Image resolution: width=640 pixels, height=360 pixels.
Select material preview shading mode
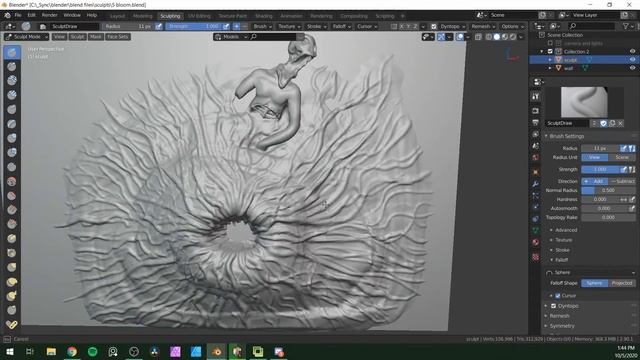(505, 37)
